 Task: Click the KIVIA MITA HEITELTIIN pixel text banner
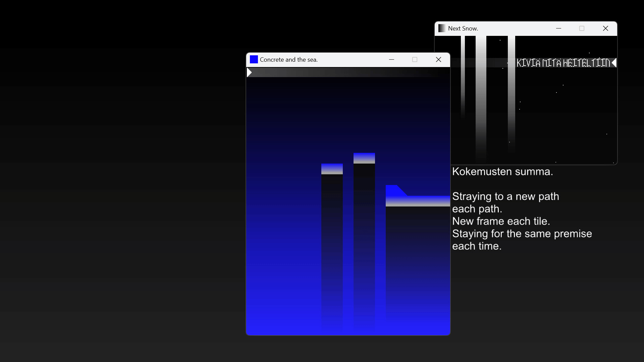tap(563, 63)
